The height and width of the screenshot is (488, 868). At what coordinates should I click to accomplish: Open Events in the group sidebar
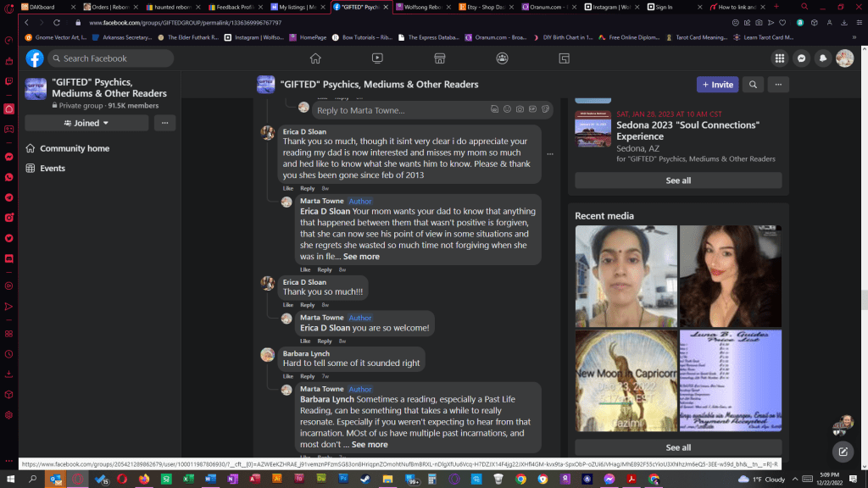(x=53, y=169)
